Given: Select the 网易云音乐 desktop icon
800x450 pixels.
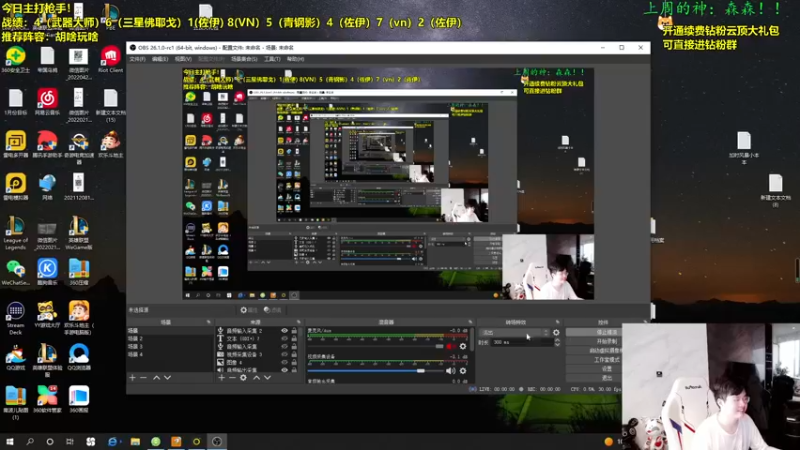Looking at the screenshot, I should coord(47,102).
